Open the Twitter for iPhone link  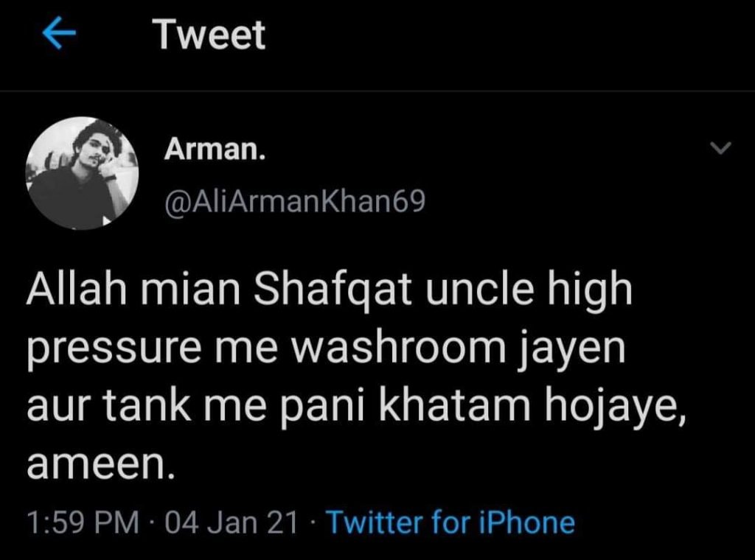tap(450, 522)
